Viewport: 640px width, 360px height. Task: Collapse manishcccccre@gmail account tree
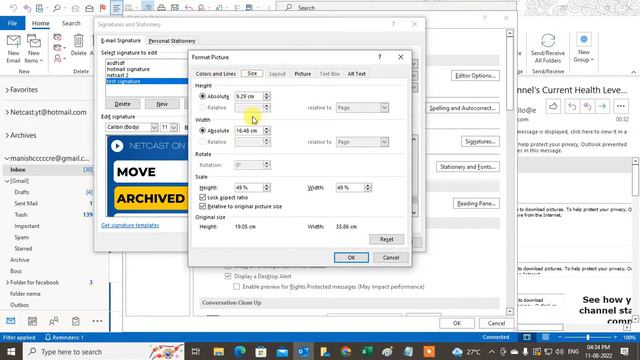coord(7,158)
